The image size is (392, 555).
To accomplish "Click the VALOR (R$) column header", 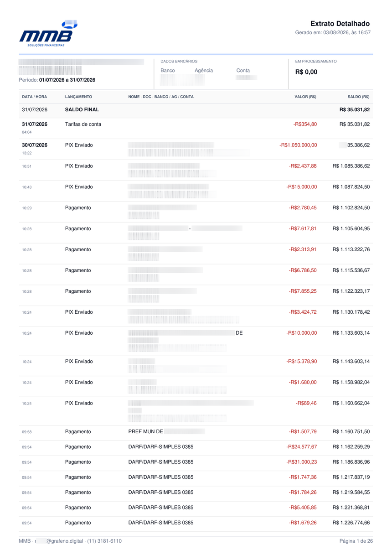I will 305,97.
